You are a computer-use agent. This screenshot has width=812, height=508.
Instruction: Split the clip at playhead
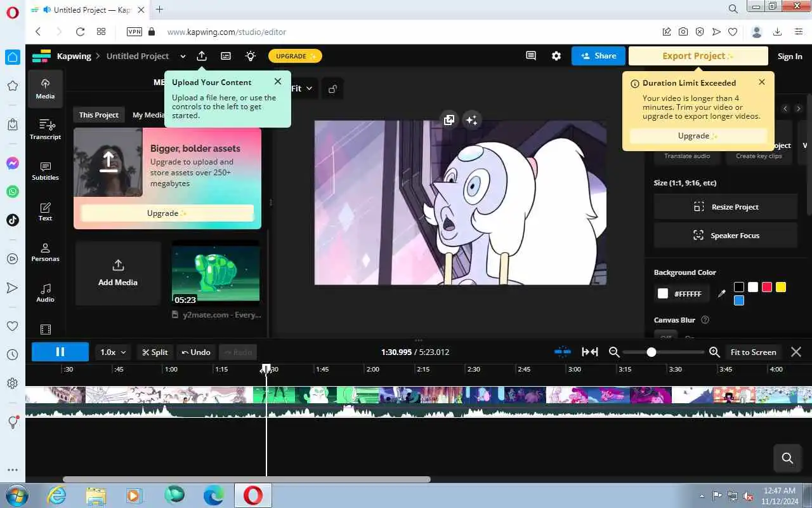click(x=155, y=352)
